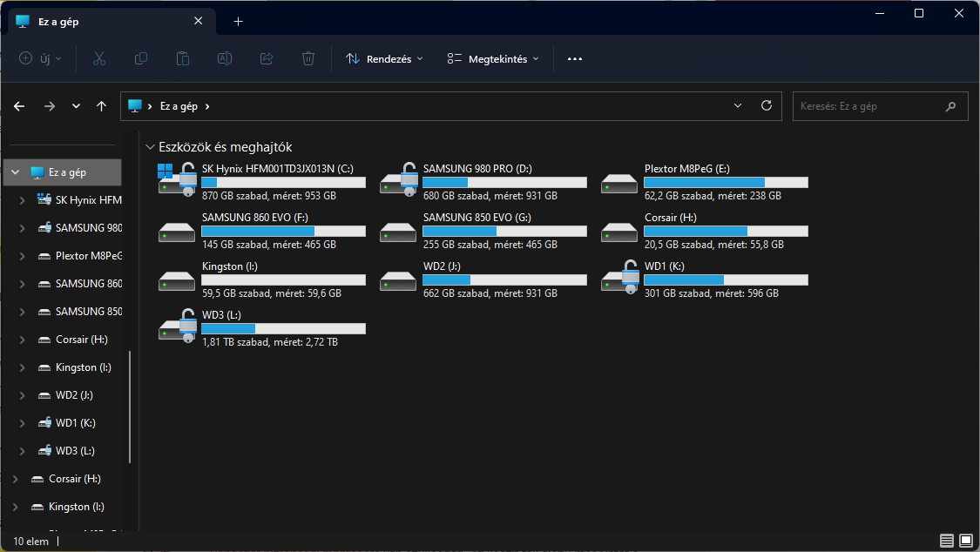This screenshot has height=552, width=980.
Task: Open recent locations dropdown arrow
Action: tap(76, 106)
